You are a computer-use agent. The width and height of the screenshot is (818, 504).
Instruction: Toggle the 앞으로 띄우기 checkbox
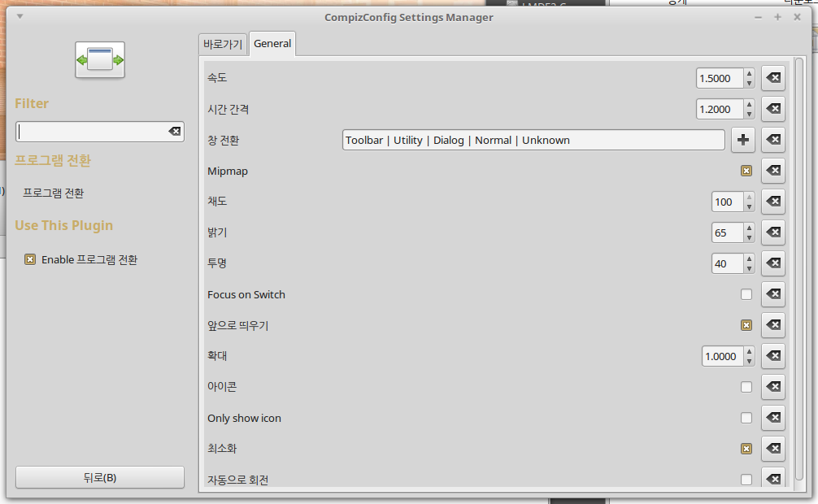click(x=746, y=325)
